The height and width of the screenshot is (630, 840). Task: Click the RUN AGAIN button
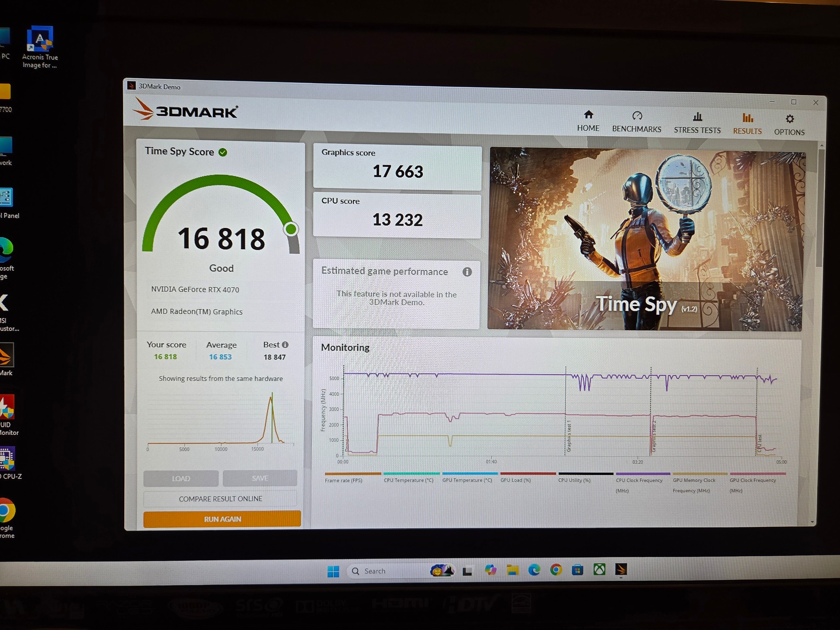(x=222, y=519)
